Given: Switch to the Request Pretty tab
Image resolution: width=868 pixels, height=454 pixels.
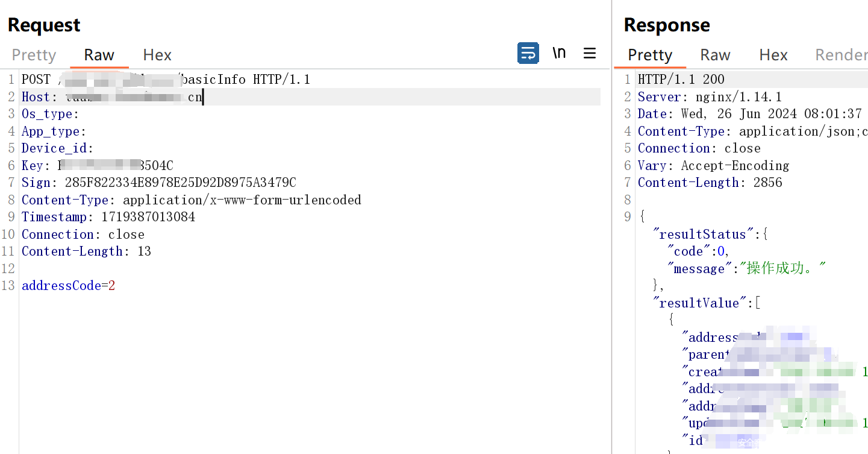Looking at the screenshot, I should click(34, 55).
